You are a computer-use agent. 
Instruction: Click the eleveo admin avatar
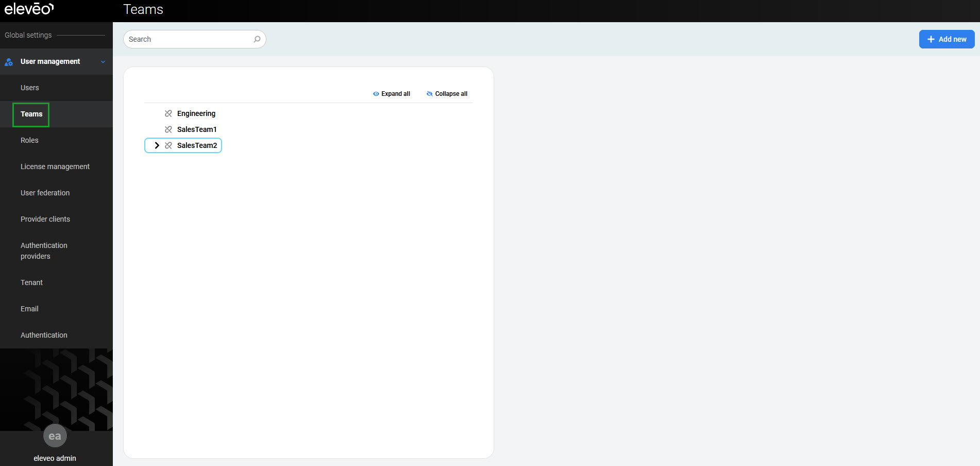pyautogui.click(x=55, y=436)
